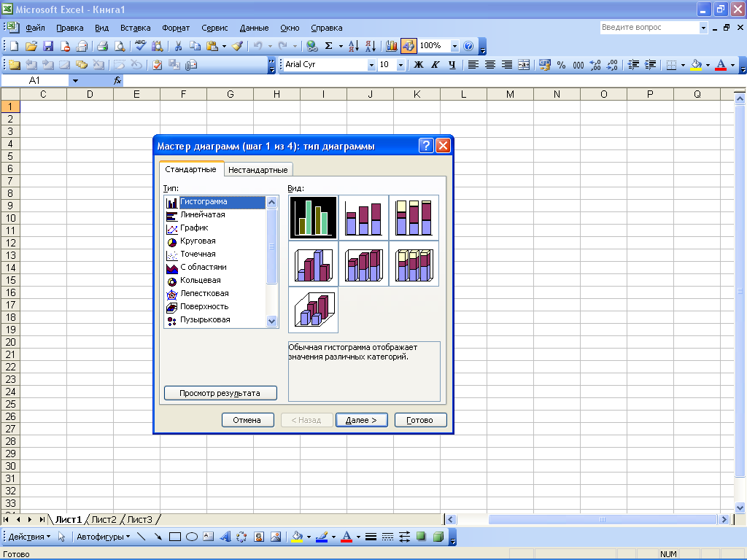Open the Данные menu
This screenshot has height=560, width=747.
click(x=254, y=28)
